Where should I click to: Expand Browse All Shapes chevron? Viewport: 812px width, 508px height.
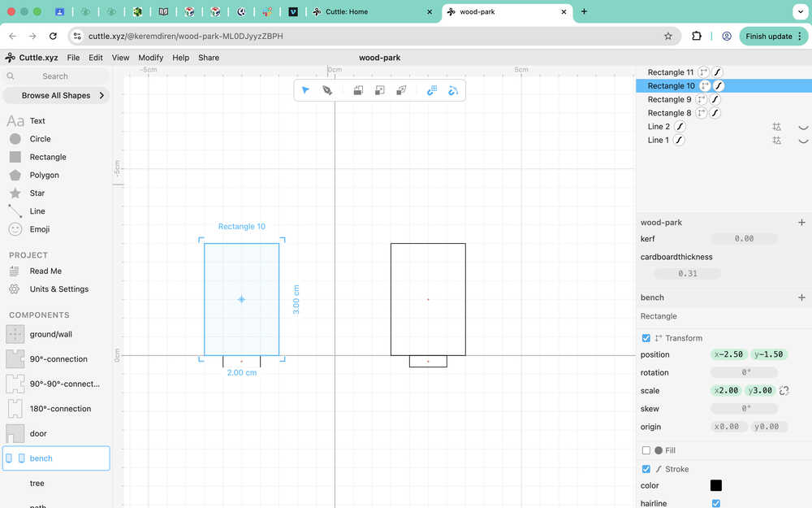tap(101, 95)
